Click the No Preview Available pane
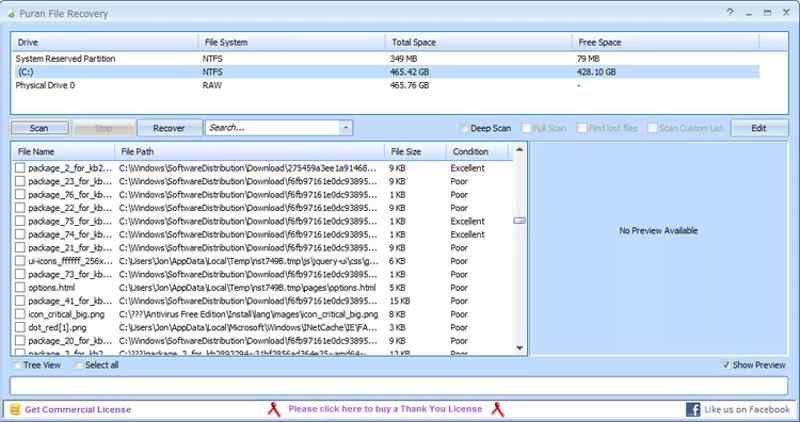Screen dimensions: 800x422 pos(658,249)
